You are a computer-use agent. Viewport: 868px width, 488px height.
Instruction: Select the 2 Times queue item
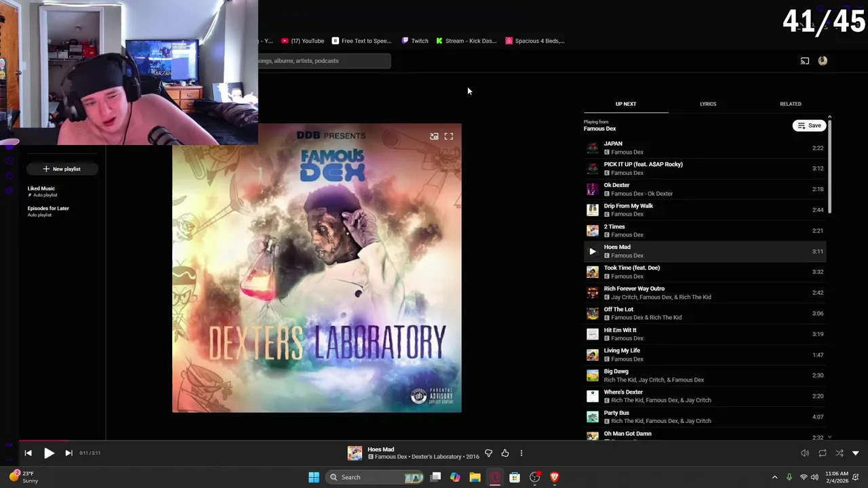pos(705,230)
